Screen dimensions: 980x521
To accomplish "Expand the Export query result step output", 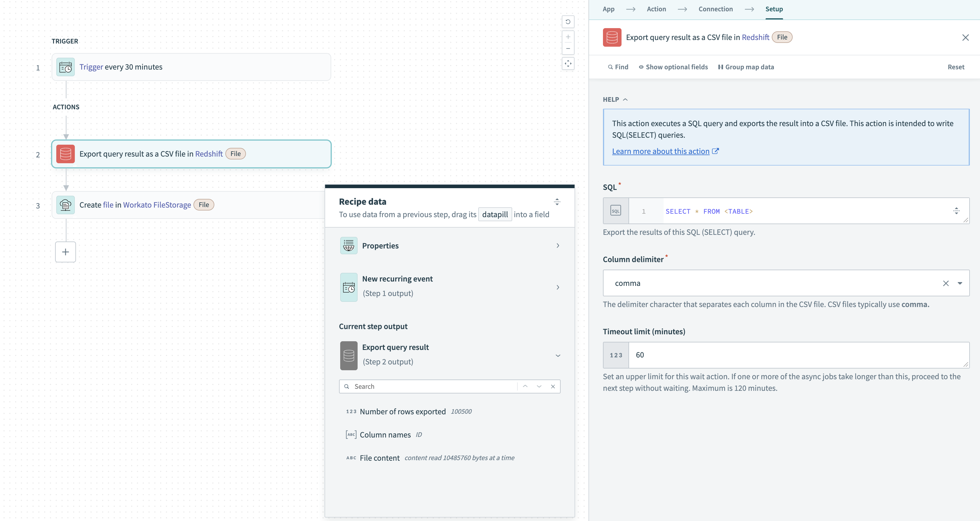I will pyautogui.click(x=557, y=355).
